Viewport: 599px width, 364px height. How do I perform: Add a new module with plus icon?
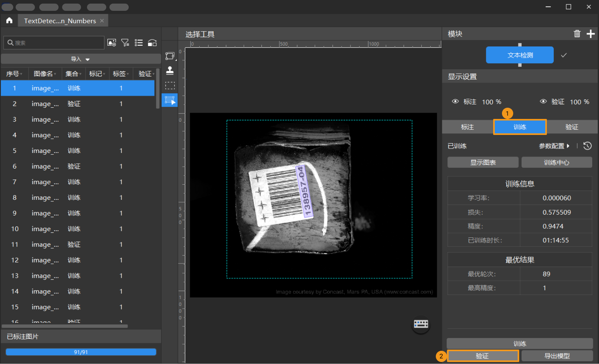pyautogui.click(x=591, y=34)
